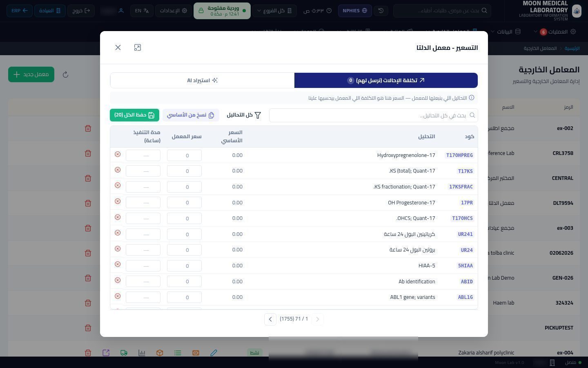This screenshot has width=588, height=368.
Task: Remove the 17PR row
Action: 118,201
